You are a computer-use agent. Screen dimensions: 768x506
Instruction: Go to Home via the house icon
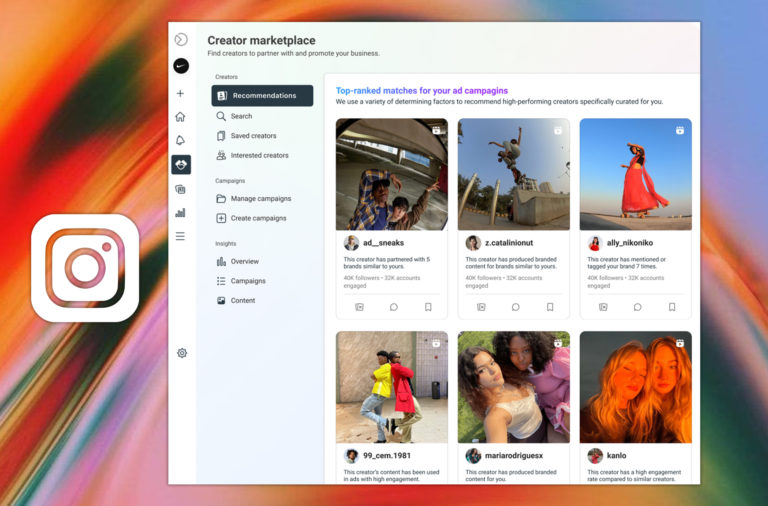click(180, 117)
